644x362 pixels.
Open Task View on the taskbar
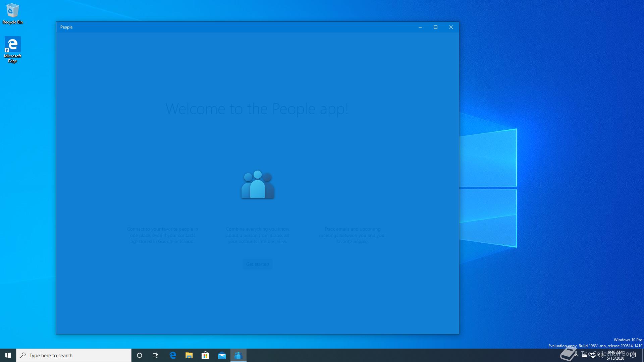156,355
